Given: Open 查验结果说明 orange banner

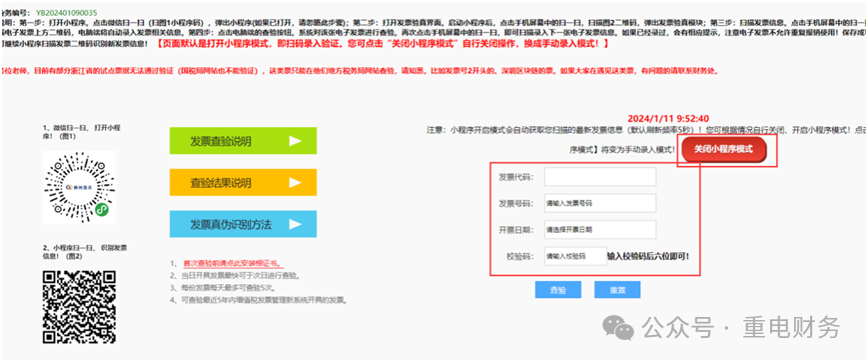Looking at the screenshot, I should coord(243,182).
